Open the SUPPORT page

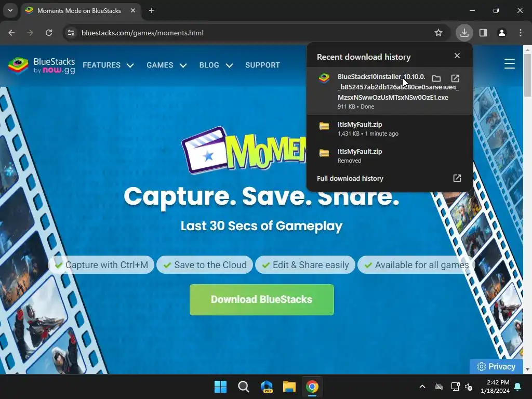(262, 65)
